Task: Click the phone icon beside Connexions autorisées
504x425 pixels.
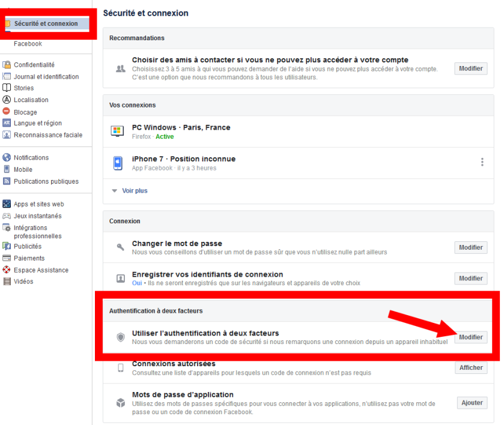Action: tap(121, 368)
